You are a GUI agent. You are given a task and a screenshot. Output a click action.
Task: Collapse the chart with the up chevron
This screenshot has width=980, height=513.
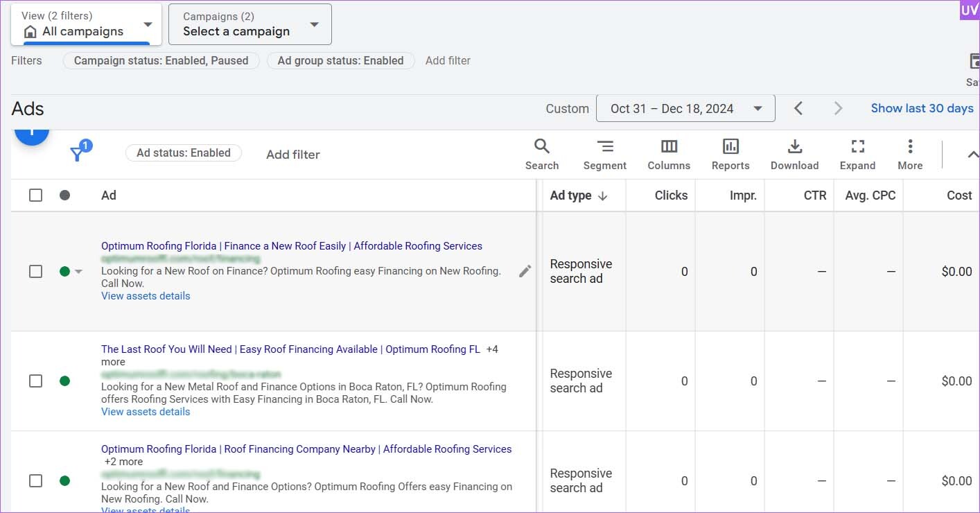point(972,155)
